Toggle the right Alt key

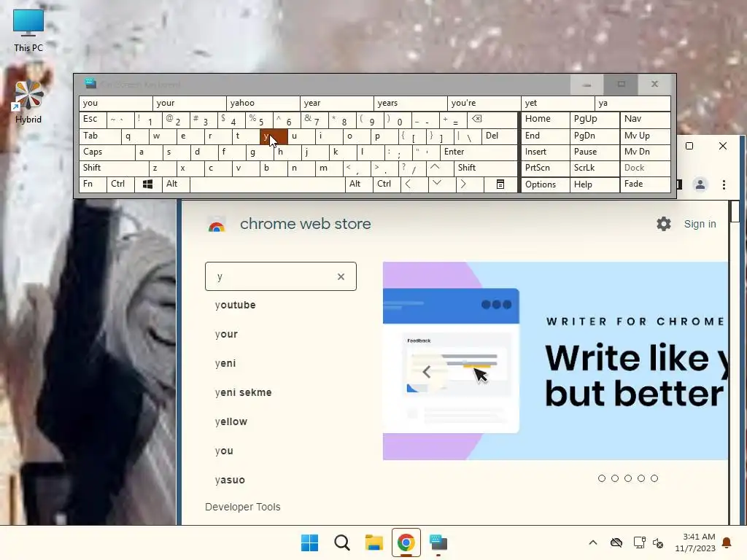359,184
